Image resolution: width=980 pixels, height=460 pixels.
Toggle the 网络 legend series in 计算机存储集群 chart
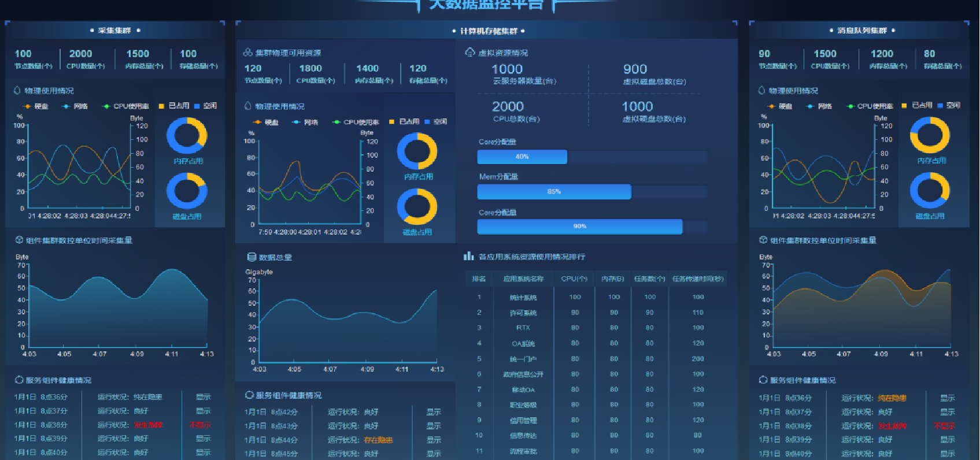pyautogui.click(x=306, y=122)
